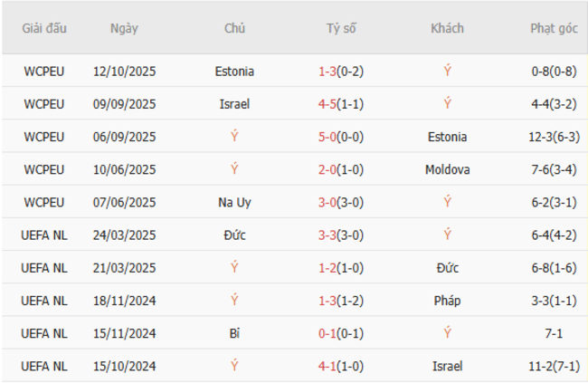Open away team Israel in 15/10/2024 row
Viewport: 588px width, 383px height.
[x=447, y=366]
